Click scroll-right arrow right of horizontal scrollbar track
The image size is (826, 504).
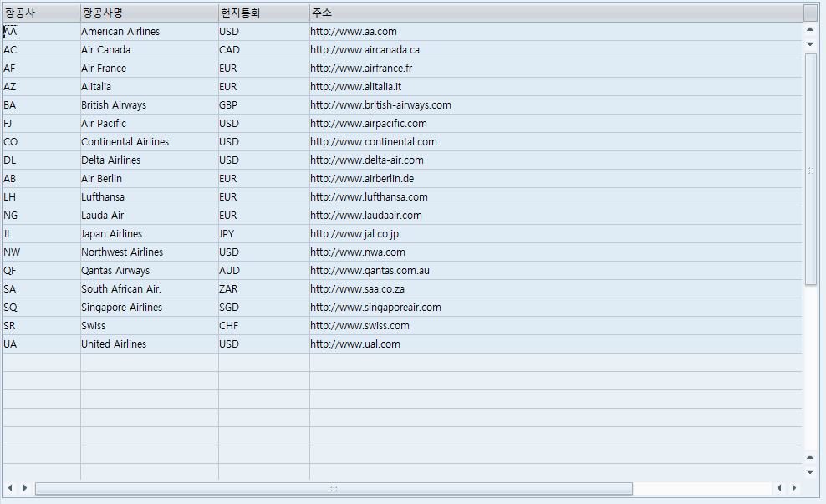coord(794,488)
